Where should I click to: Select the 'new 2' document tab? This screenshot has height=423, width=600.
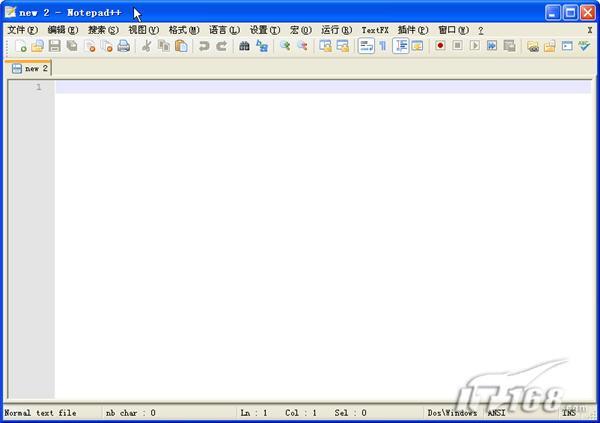click(x=29, y=69)
